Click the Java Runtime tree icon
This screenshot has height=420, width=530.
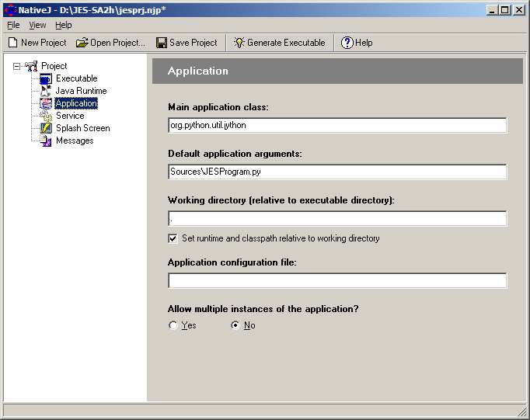pos(46,91)
